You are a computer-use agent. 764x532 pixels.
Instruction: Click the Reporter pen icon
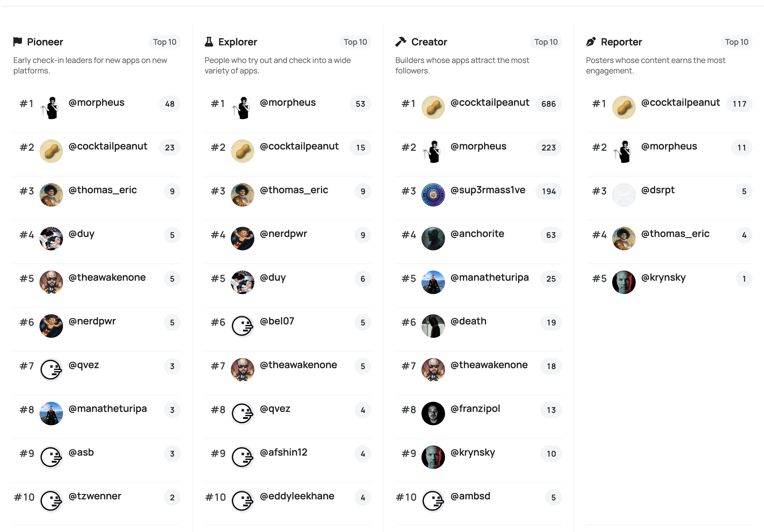(x=591, y=41)
